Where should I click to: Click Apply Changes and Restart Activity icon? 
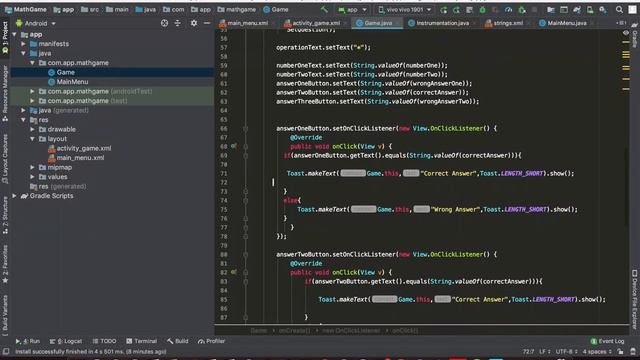pos(456,9)
